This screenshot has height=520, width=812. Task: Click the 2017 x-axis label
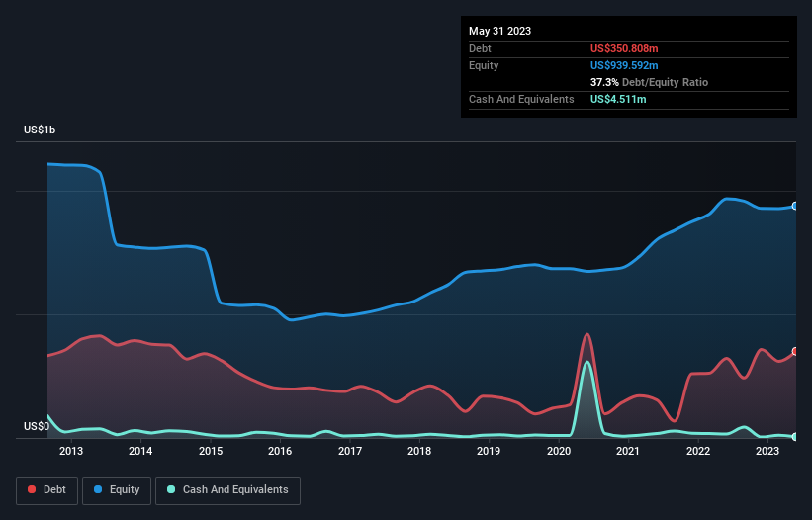[350, 451]
